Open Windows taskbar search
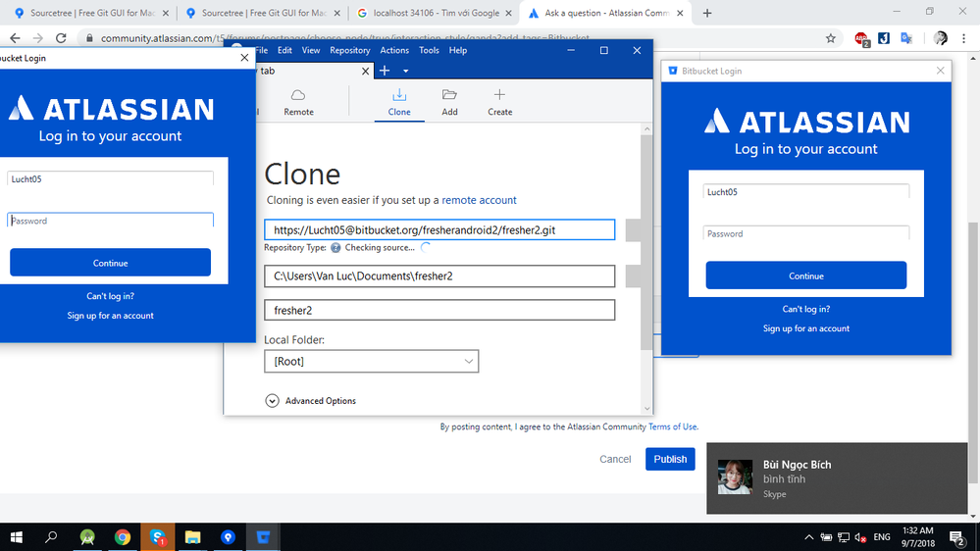 click(51, 537)
